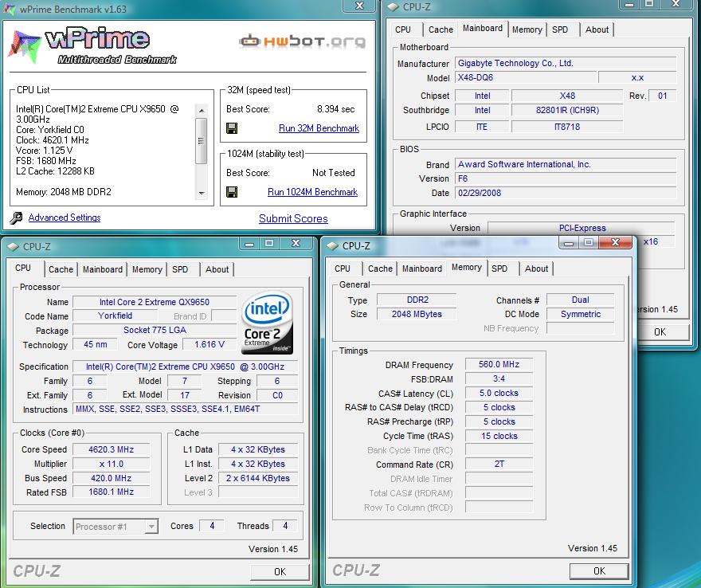The image size is (701, 588).
Task: Click OK in the CPU-Z Mainboard window
Action: (660, 331)
